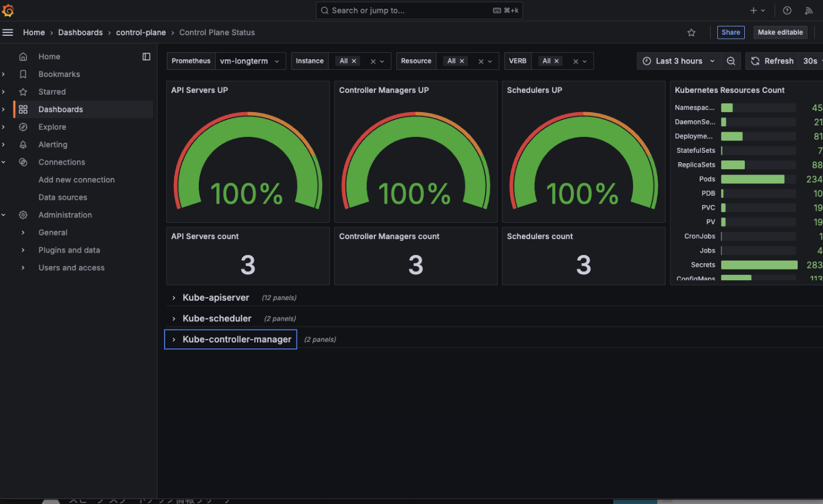Click the Schedulers count panel title

pos(540,236)
